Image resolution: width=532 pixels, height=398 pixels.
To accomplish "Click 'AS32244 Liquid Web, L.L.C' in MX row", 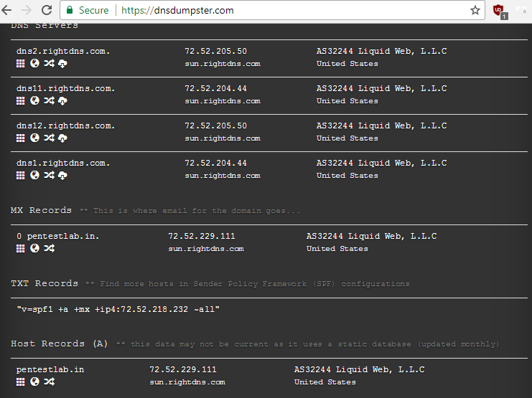I will [371, 237].
